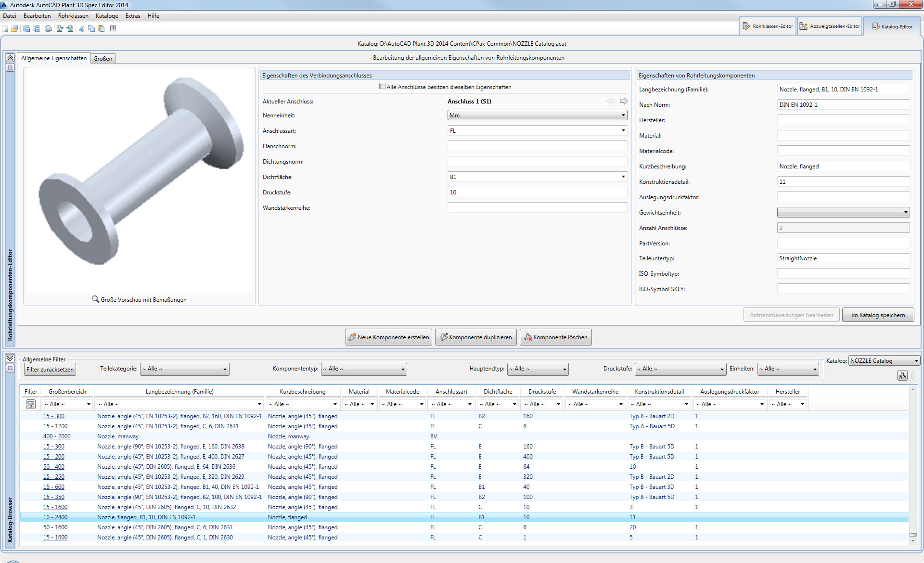This screenshot has width=924, height=563.
Task: Open the Größenbereich column filter dropdown
Action: (67, 404)
